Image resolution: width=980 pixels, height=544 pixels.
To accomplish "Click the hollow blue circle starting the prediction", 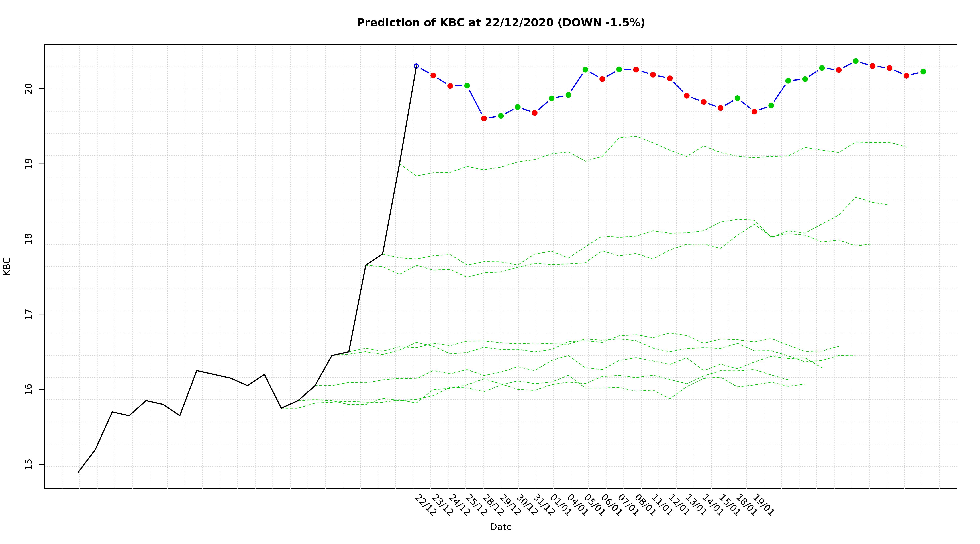I will coord(416,66).
